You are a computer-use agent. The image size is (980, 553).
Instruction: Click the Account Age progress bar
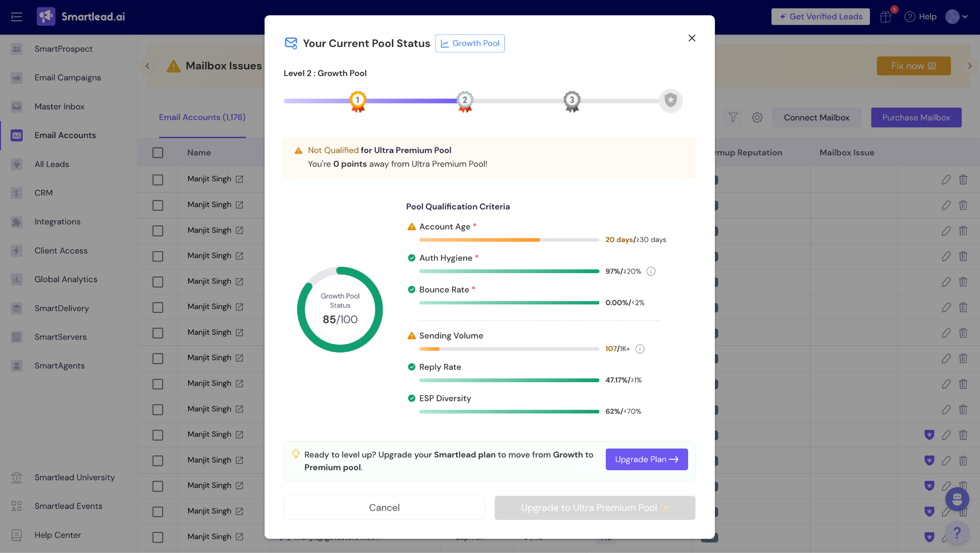tap(509, 240)
